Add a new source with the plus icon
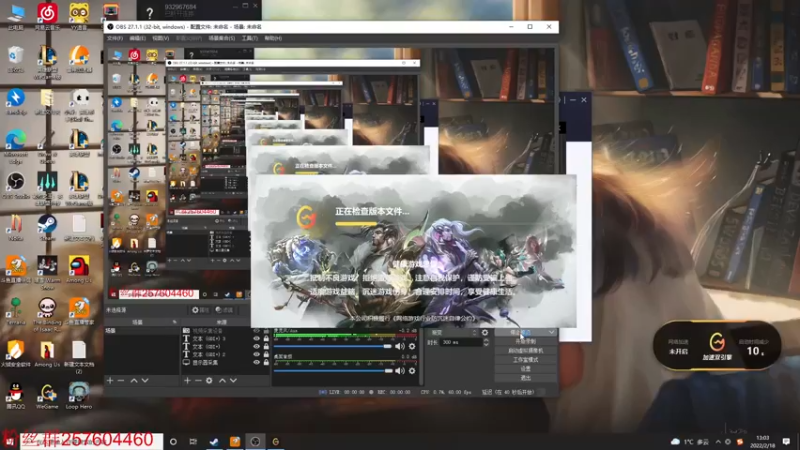Screen dimensions: 800x450 click(x=187, y=381)
